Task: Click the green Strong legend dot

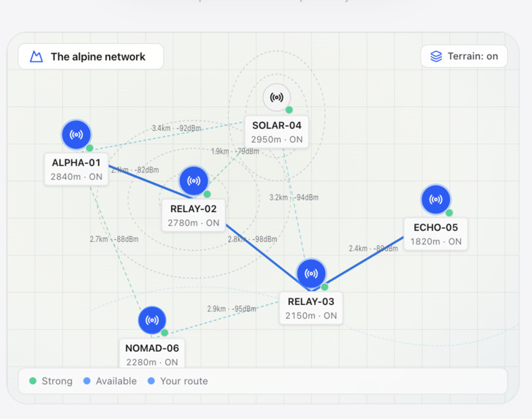Action: [x=33, y=381]
